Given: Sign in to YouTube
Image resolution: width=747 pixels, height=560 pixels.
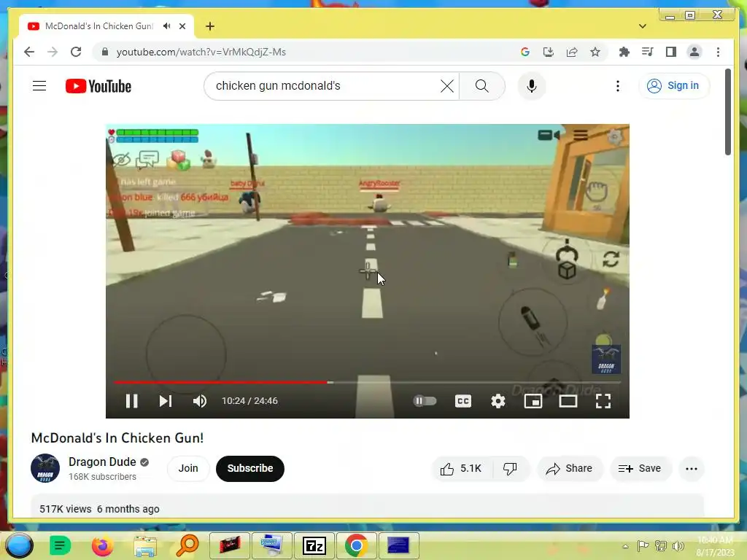Looking at the screenshot, I should [x=673, y=86].
